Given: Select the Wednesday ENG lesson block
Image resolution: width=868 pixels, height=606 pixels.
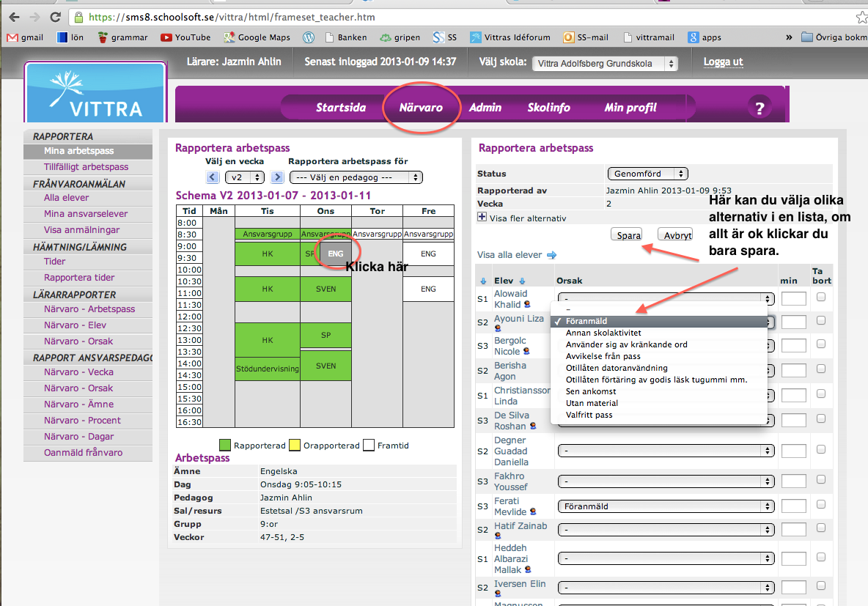Looking at the screenshot, I should coord(336,254).
